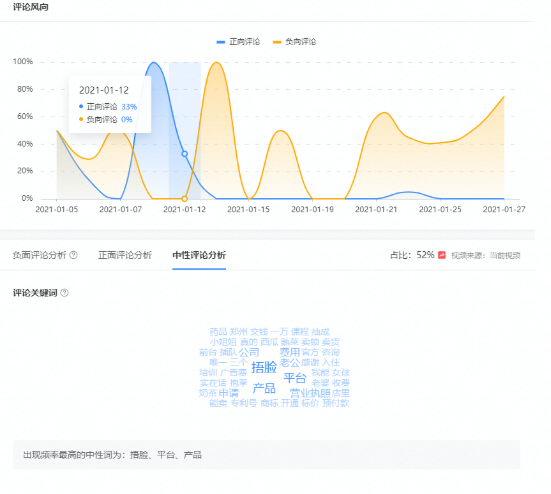Click 占比: 52% value
The width and height of the screenshot is (551, 494).
[412, 255]
